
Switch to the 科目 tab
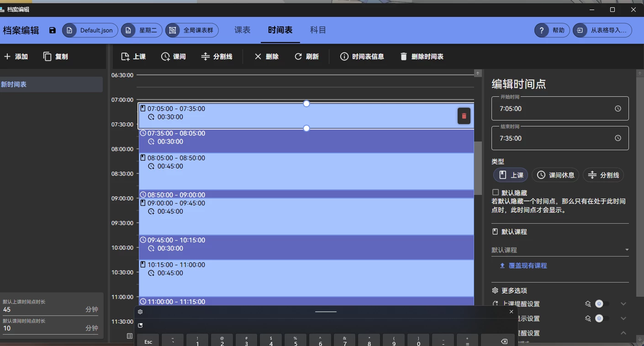pyautogui.click(x=318, y=30)
